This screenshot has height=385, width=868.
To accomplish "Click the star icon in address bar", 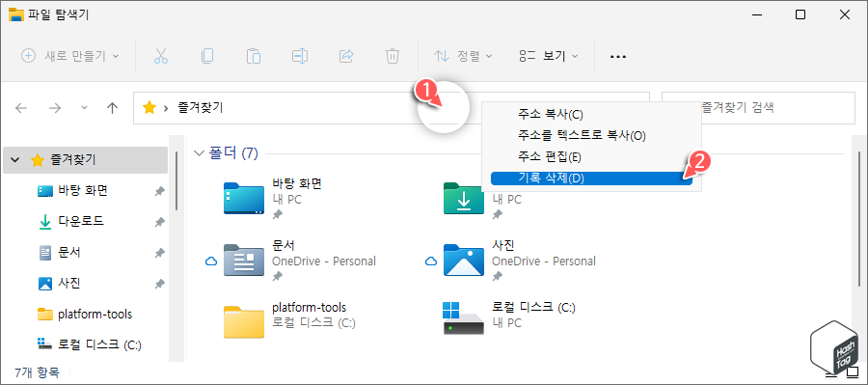I will click(x=149, y=108).
